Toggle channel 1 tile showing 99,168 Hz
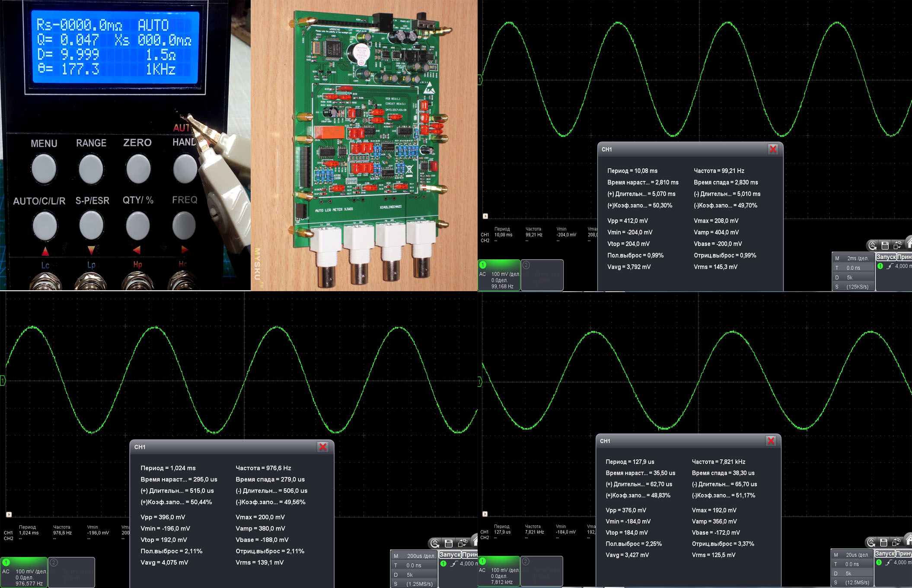Image resolution: width=912 pixels, height=588 pixels. point(499,275)
